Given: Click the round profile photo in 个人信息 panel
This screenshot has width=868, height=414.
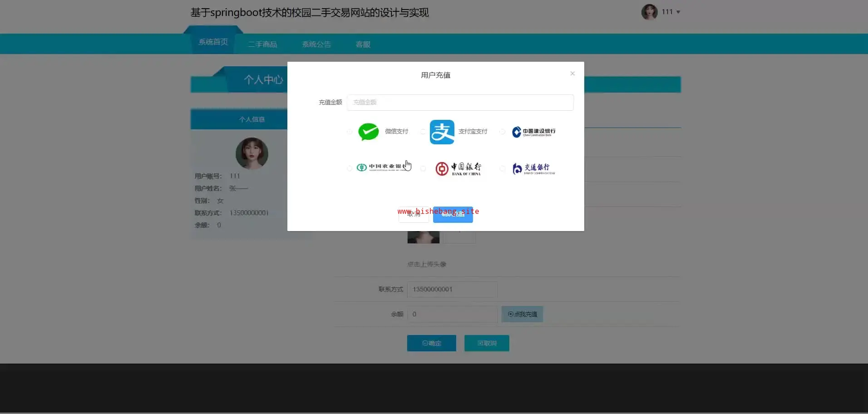Looking at the screenshot, I should click(252, 153).
